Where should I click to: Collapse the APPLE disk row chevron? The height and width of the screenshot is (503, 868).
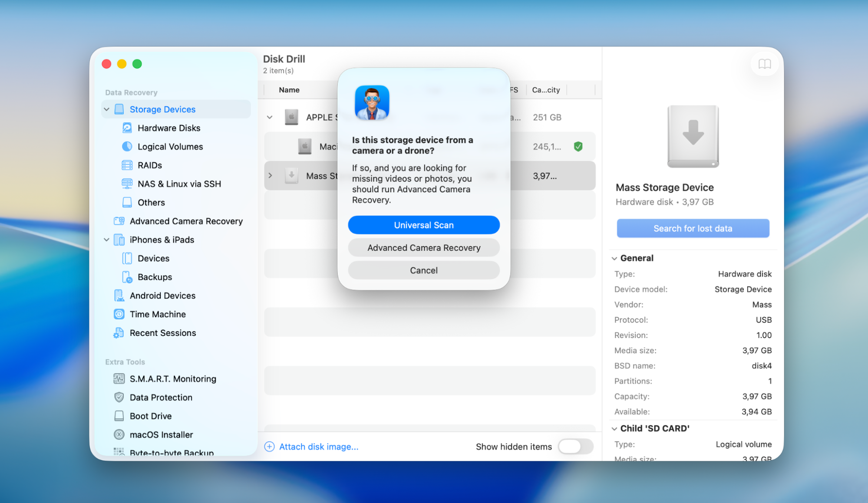point(270,117)
